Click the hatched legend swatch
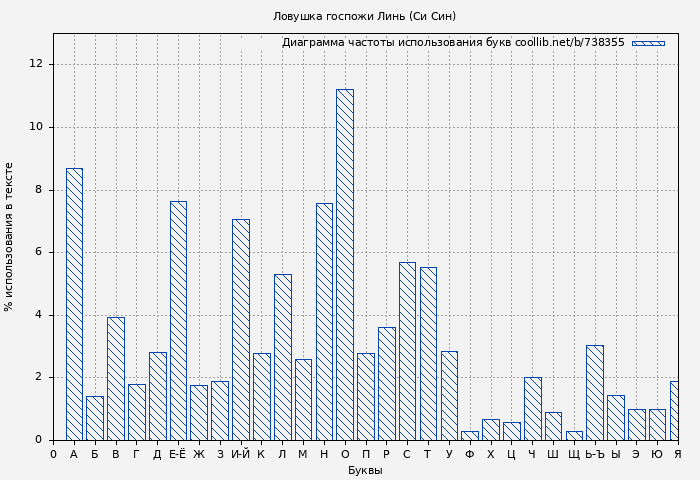700x480 pixels. tap(648, 43)
